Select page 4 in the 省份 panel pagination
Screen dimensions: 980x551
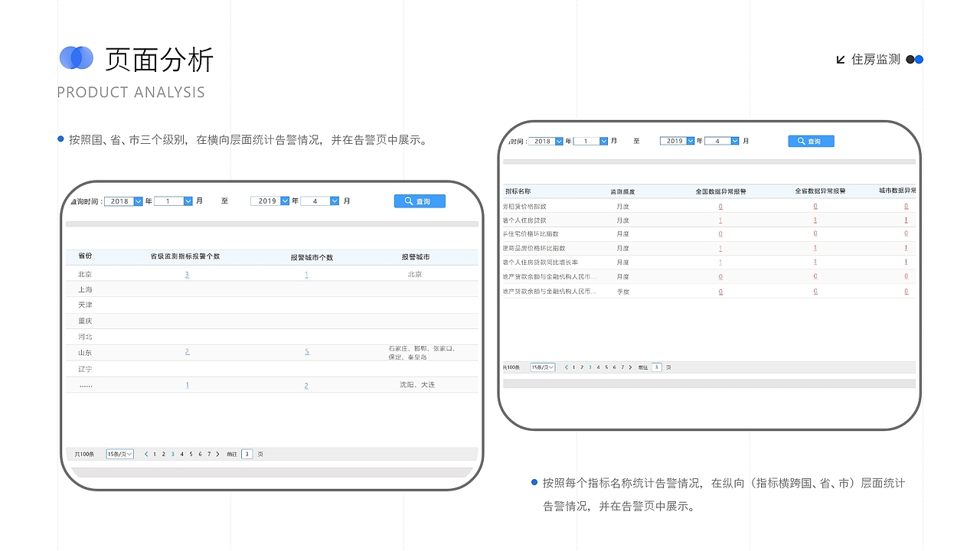(x=181, y=454)
